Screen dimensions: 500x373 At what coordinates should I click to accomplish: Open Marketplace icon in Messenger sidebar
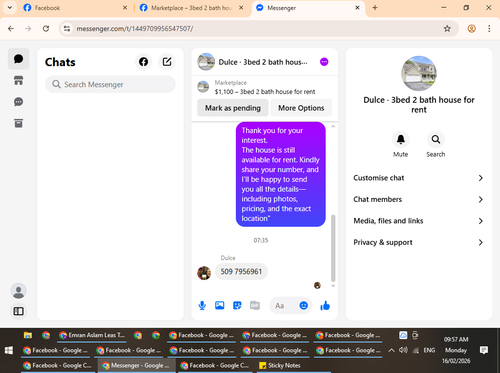click(x=18, y=80)
